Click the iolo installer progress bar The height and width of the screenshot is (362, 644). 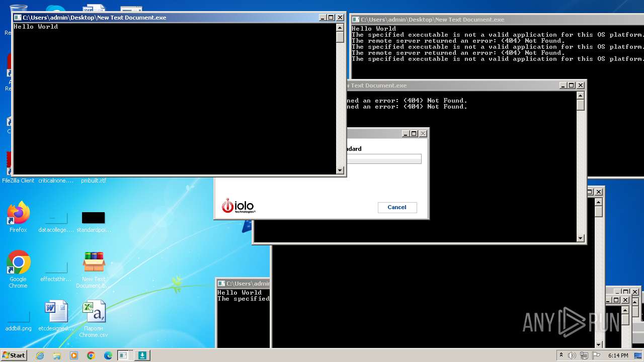click(384, 159)
